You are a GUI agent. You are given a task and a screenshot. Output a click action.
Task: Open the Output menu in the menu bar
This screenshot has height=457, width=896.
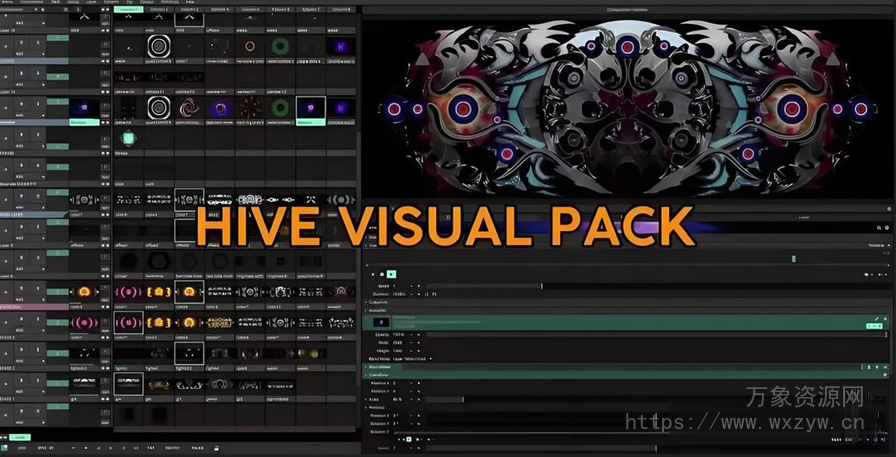coord(147,2)
